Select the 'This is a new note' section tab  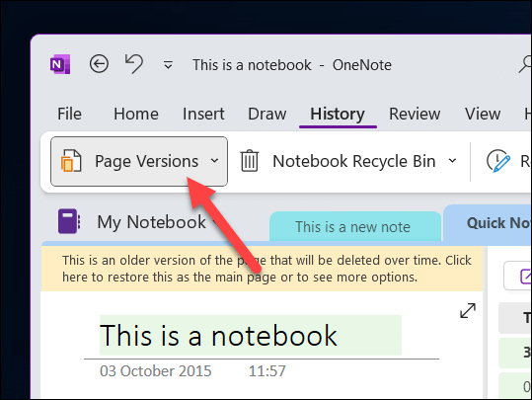(355, 227)
